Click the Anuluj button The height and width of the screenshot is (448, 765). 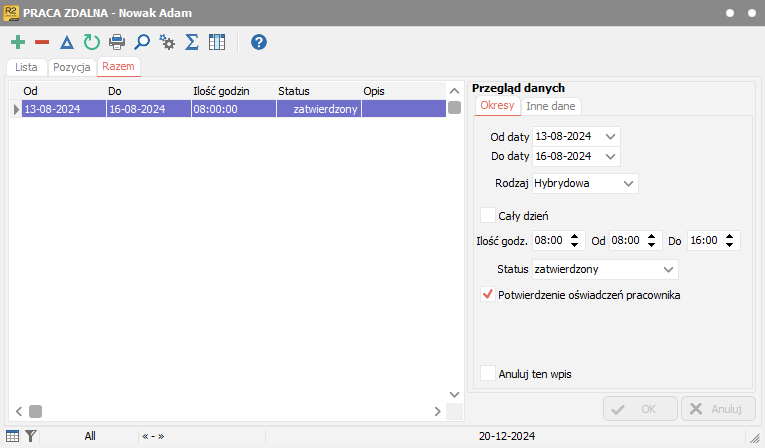tap(718, 408)
